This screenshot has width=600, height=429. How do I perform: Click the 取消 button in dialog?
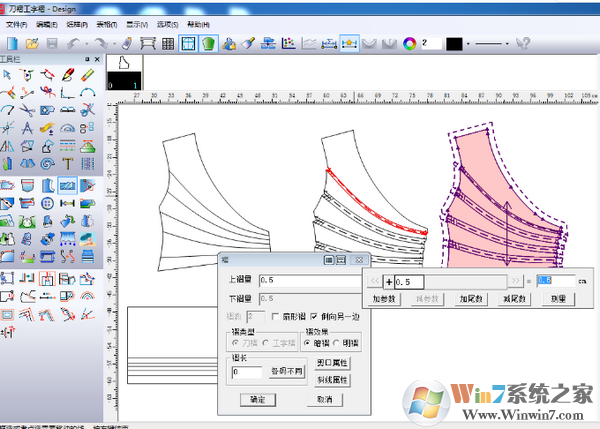(x=324, y=398)
